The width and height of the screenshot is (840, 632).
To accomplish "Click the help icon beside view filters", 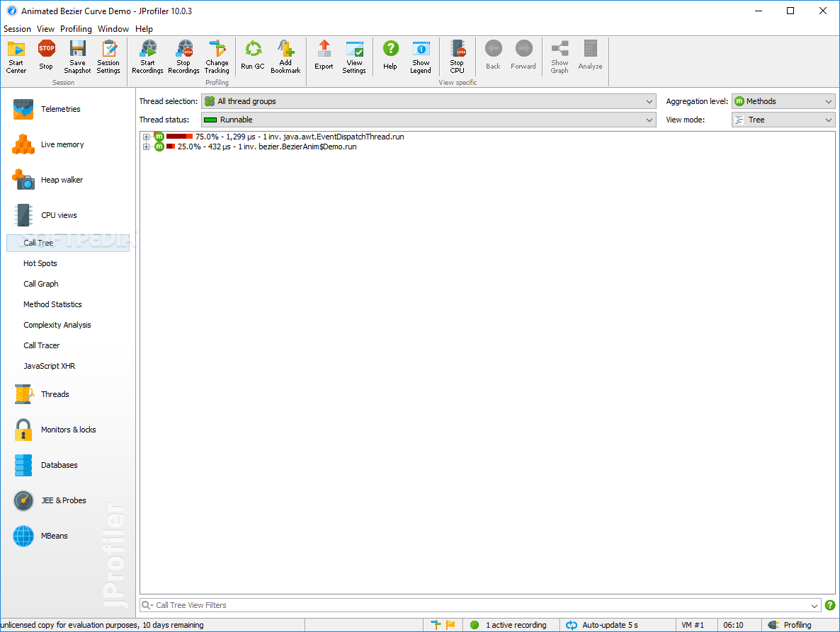I will coord(830,605).
